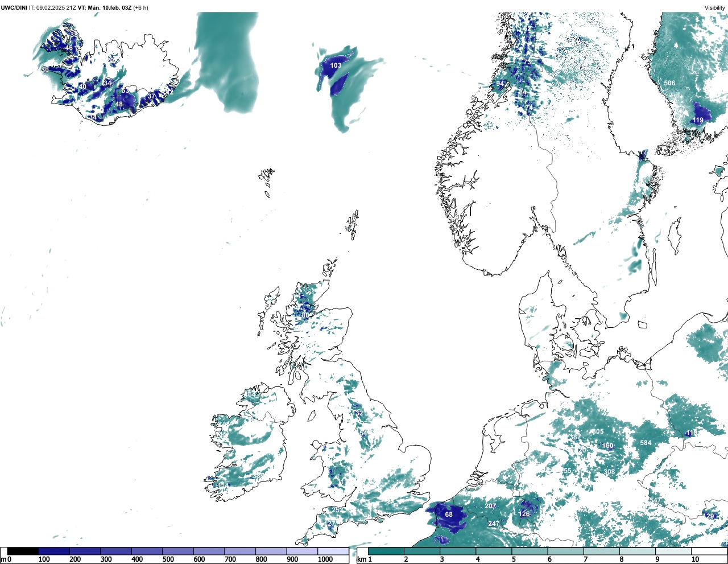Click the 94 value on Norway's coast
Screen dimensions: 728x564
(x=500, y=84)
